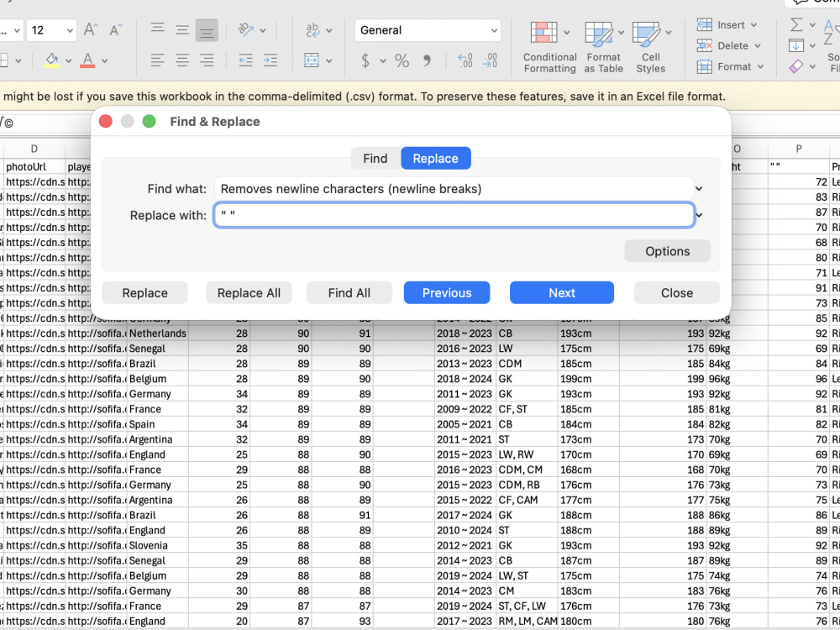Viewport: 840px width, 630px height.
Task: Select the Replace tab
Action: click(x=435, y=159)
